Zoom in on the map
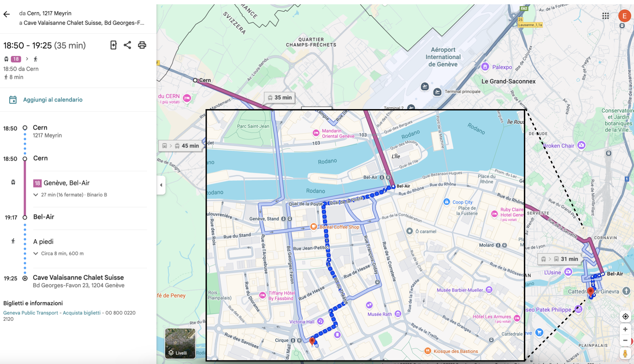 625,329
